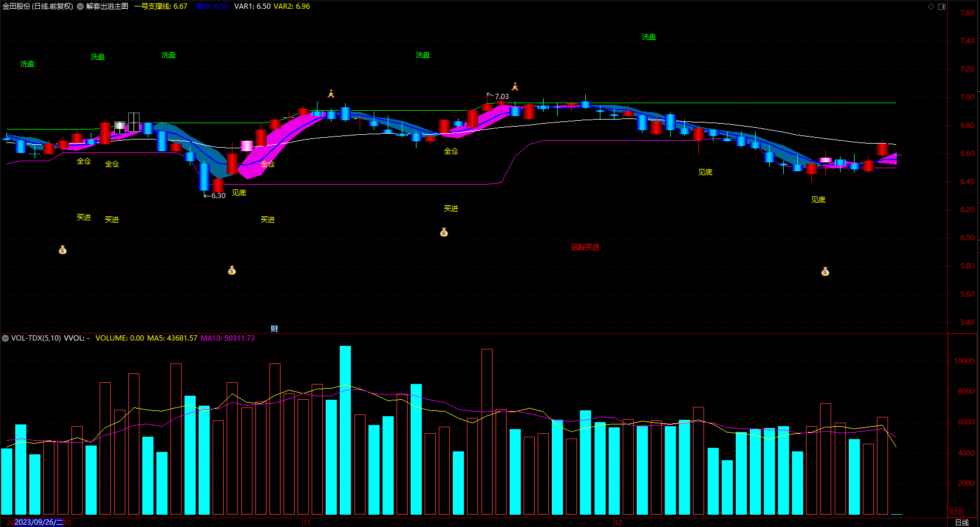Click the 全仓 label above mid-November 买进

[451, 151]
